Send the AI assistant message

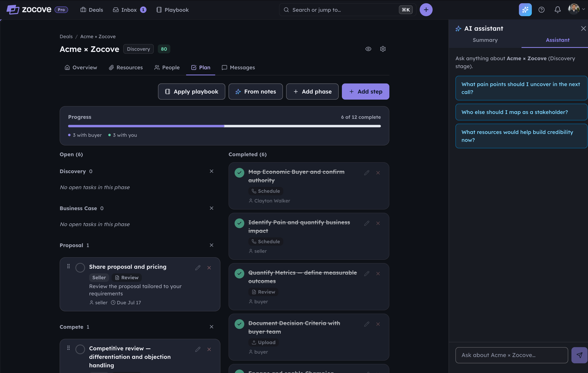[579, 355]
